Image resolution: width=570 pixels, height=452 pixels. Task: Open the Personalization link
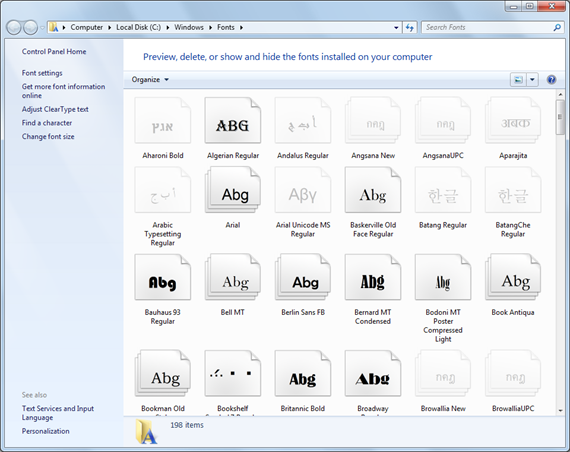click(45, 431)
